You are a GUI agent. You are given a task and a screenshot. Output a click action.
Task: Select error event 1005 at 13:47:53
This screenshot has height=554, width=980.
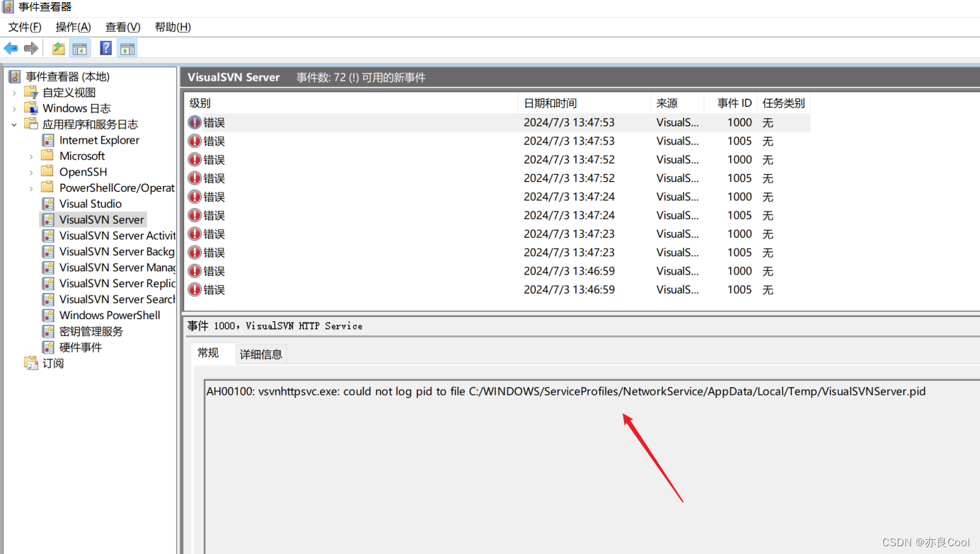click(497, 141)
